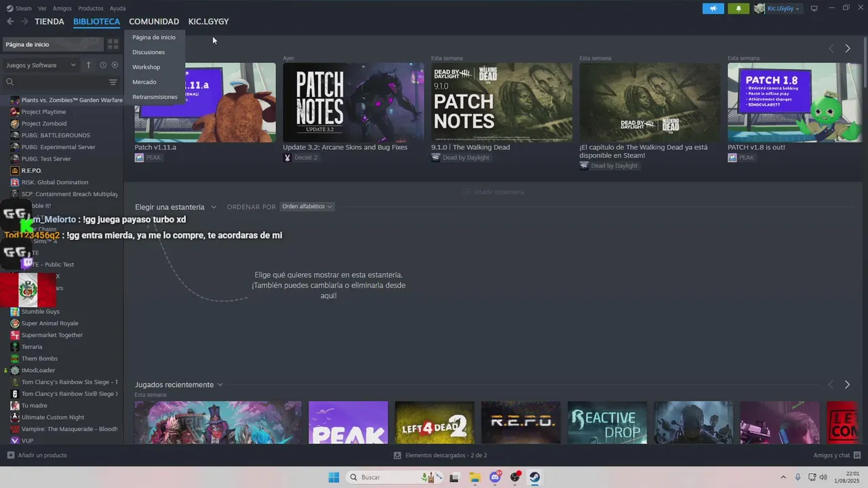Select Workshop in Comunidad submenu
The height and width of the screenshot is (488, 868).
pos(146,67)
